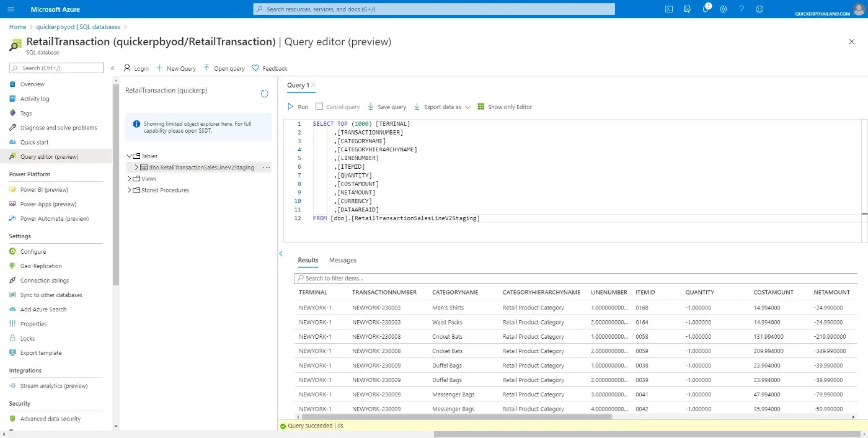Go to quickerpbyod SQL databases breadcrumb
868x438 pixels.
click(78, 27)
